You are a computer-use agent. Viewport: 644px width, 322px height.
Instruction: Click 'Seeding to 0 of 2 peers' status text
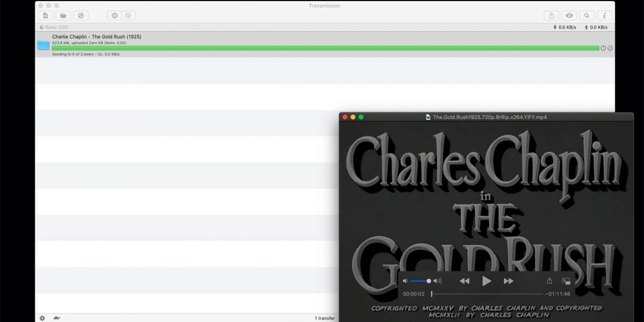(x=86, y=54)
